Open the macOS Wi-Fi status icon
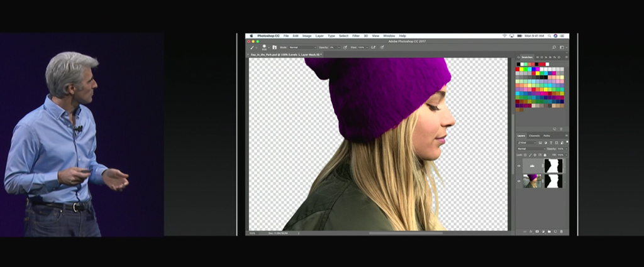 point(504,36)
